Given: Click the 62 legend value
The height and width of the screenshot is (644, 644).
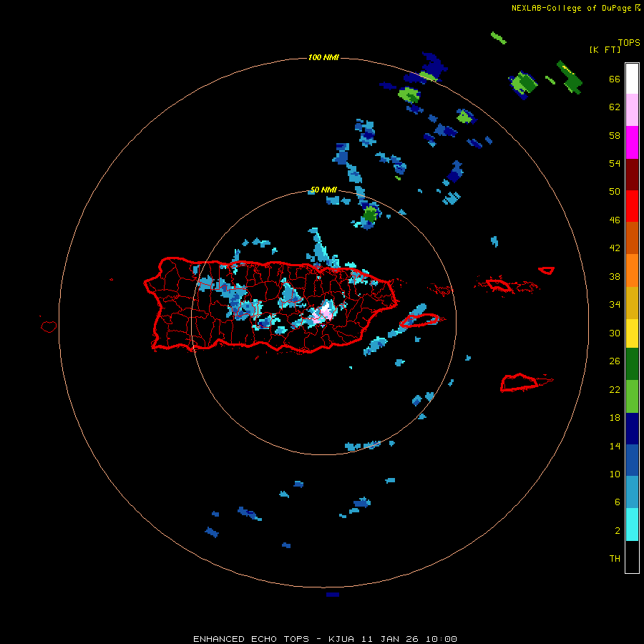Looking at the screenshot, I should 615,107.
